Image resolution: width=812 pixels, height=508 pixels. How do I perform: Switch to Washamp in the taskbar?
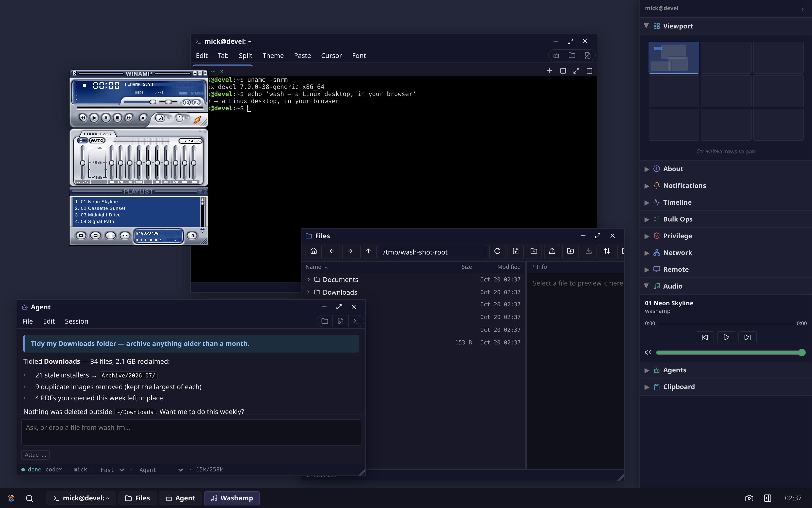232,498
